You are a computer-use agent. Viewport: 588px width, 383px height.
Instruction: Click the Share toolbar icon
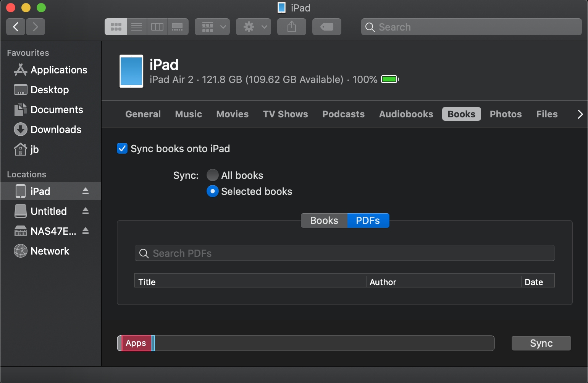coord(292,27)
